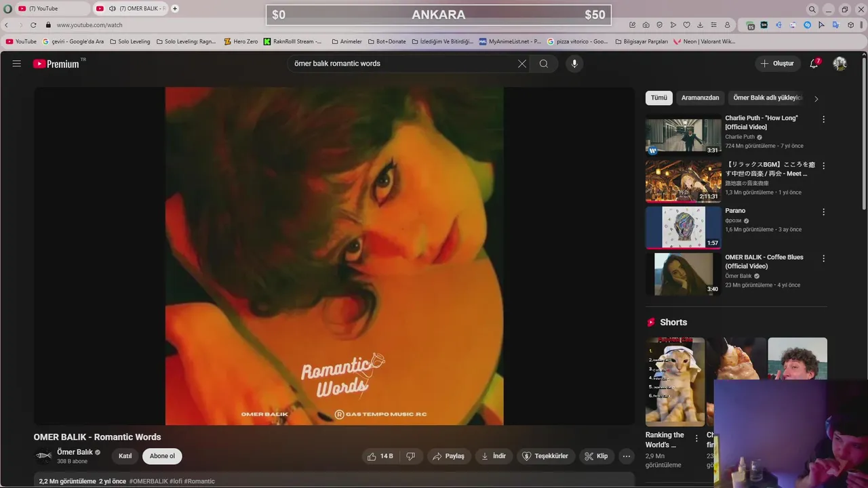Open the YouTube guide hamburger menu
Image resolution: width=868 pixels, height=488 pixels.
[x=17, y=64]
